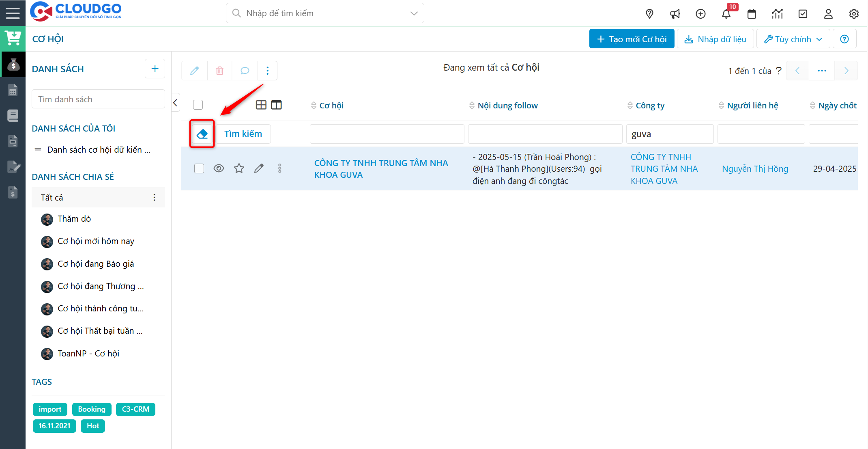The height and width of the screenshot is (449, 868).
Task: Open contact link Nguyễn Thị Hồng
Action: (x=755, y=168)
